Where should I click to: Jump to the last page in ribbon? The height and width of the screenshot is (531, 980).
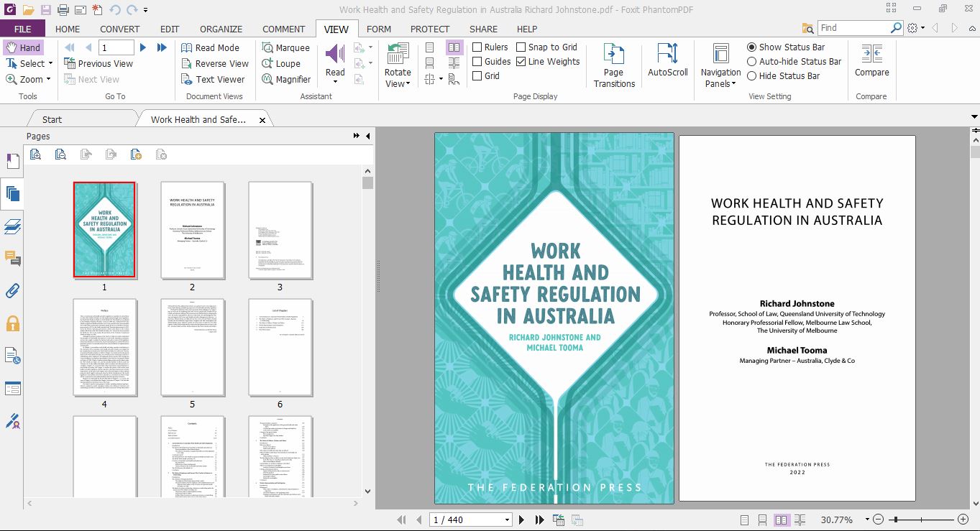point(162,47)
